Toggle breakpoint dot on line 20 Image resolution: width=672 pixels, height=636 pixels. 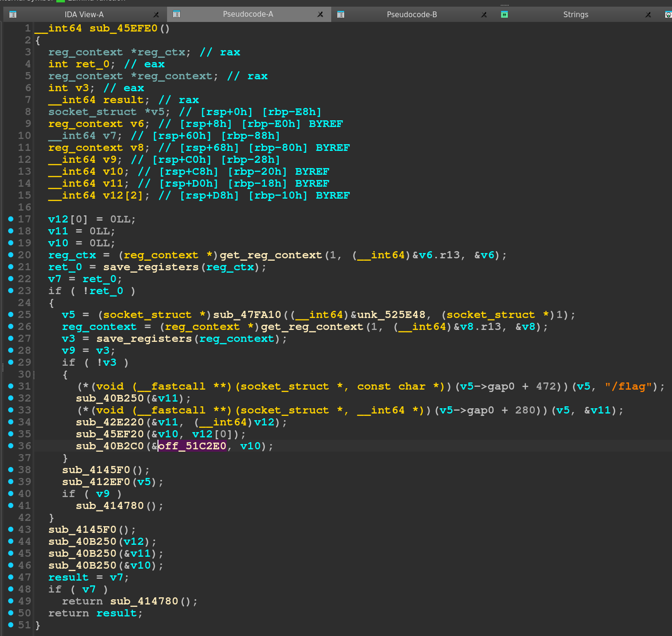[10, 254]
